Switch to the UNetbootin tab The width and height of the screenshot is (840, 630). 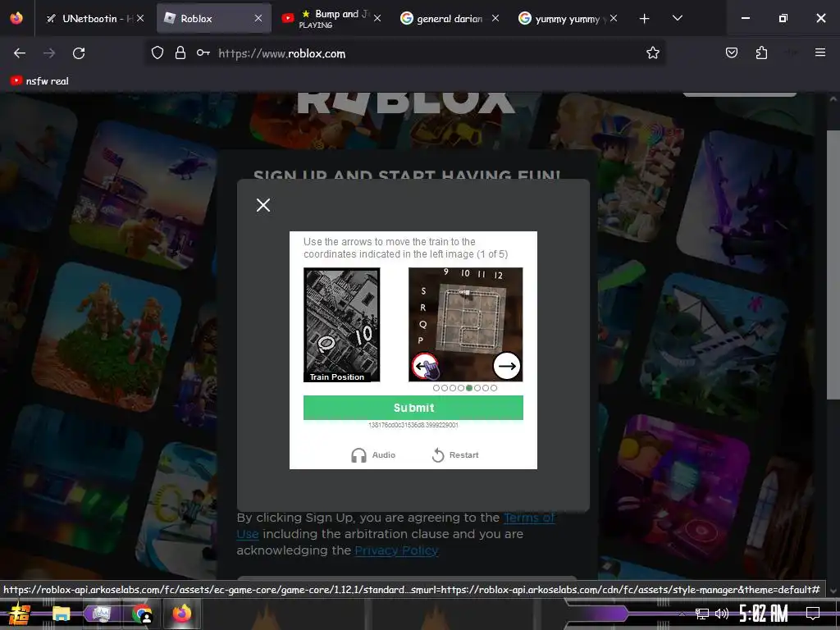pos(95,18)
